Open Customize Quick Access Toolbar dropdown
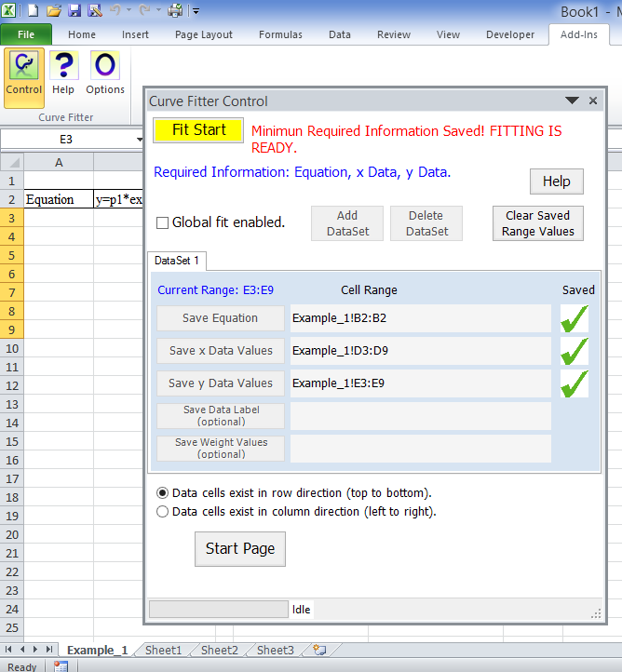 tap(196, 11)
